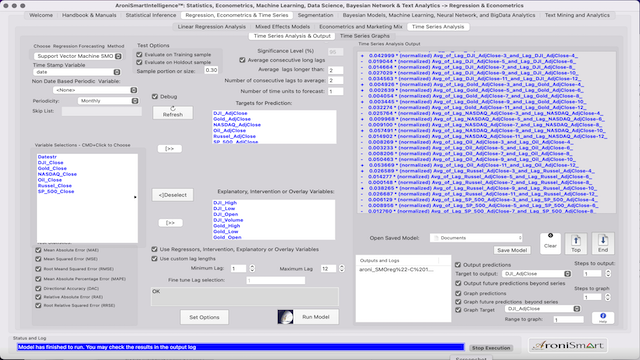Screen dimensions: 640x360
Task: Open the Welcome tab
Action: (x=41, y=15)
